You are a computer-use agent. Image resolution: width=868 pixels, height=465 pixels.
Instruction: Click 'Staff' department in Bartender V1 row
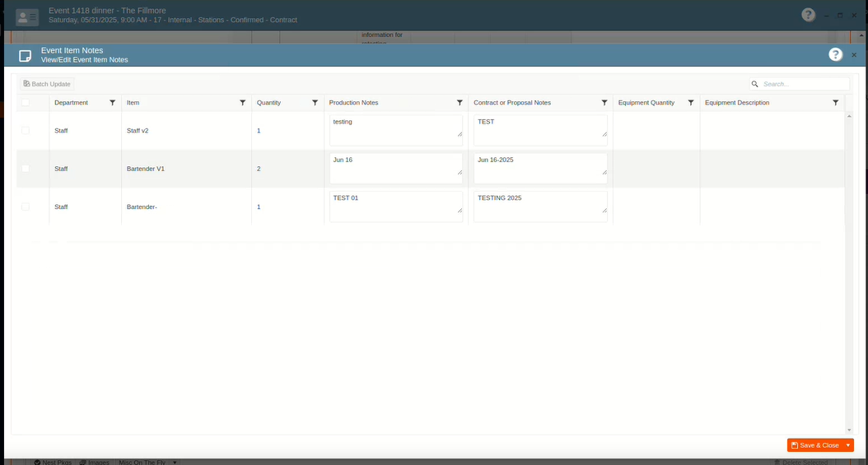pos(61,170)
